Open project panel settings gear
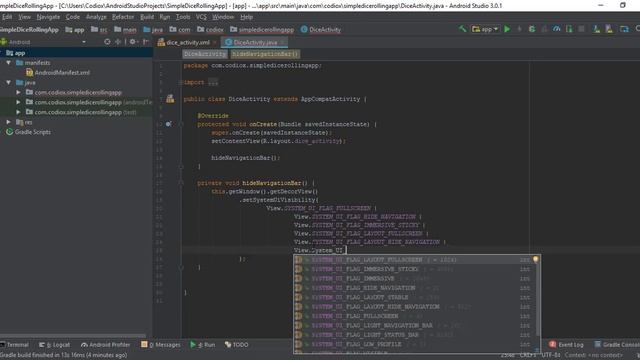The height and width of the screenshot is (360, 640). 133,42
